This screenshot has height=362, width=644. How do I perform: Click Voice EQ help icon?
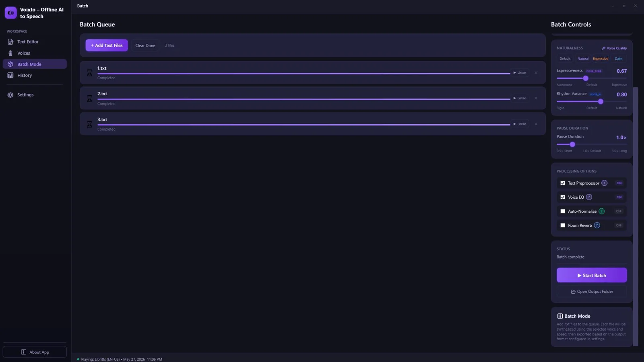[x=589, y=197]
